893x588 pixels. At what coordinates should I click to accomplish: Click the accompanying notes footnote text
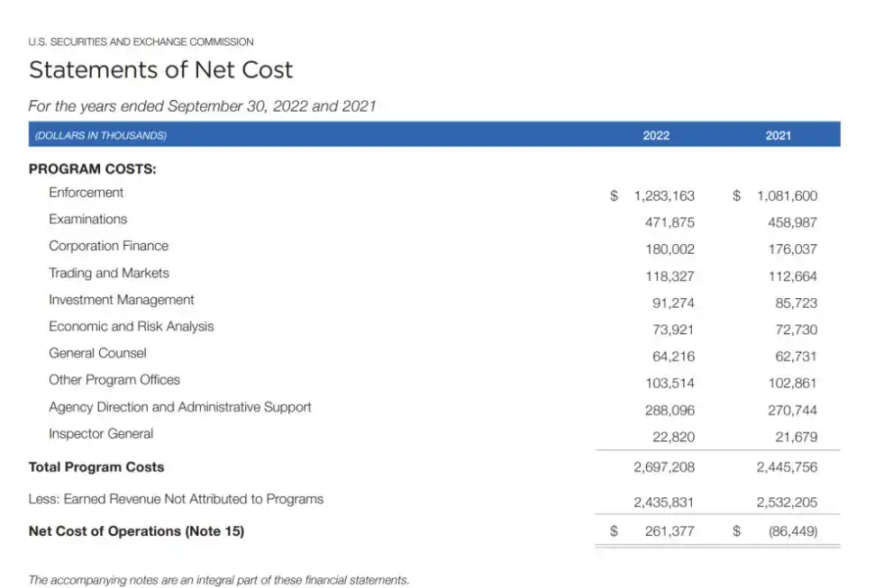point(218,580)
